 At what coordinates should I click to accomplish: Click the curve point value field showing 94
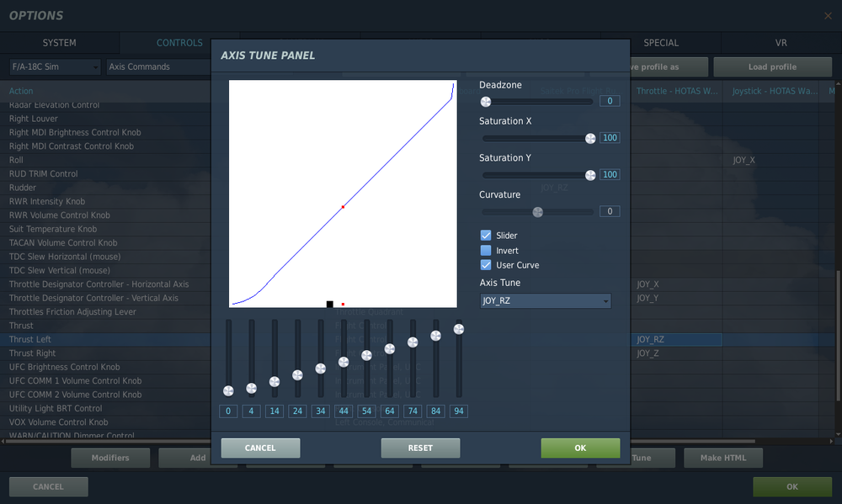pos(459,411)
